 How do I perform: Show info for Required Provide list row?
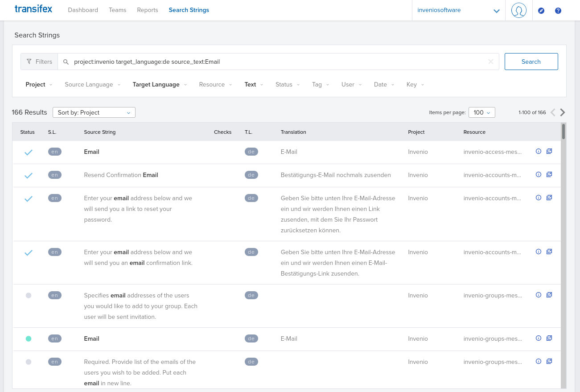point(538,361)
